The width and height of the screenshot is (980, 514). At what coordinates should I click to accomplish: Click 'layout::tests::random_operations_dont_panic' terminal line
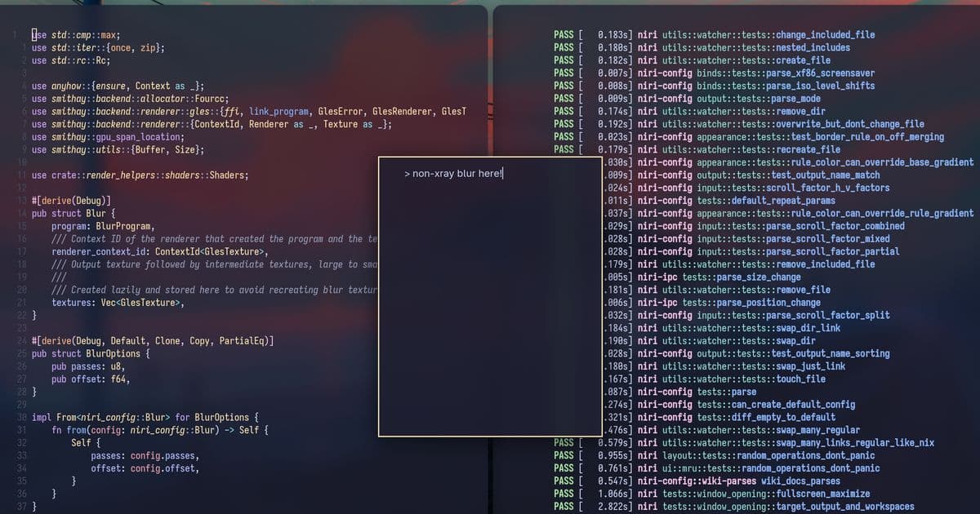click(768, 456)
